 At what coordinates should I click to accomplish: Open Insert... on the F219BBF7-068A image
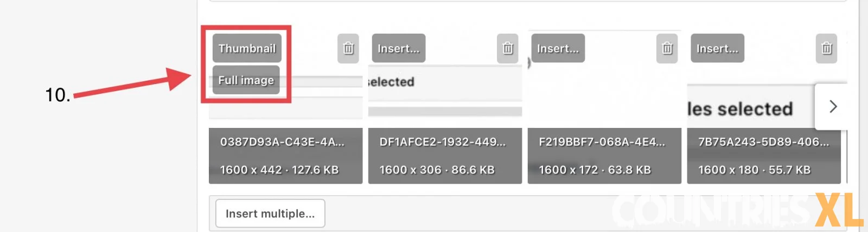558,48
